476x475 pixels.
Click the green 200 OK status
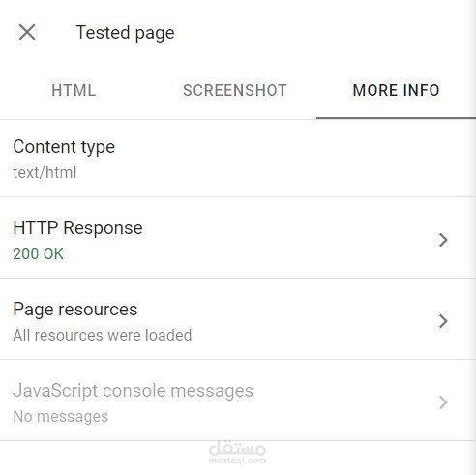[x=38, y=253]
